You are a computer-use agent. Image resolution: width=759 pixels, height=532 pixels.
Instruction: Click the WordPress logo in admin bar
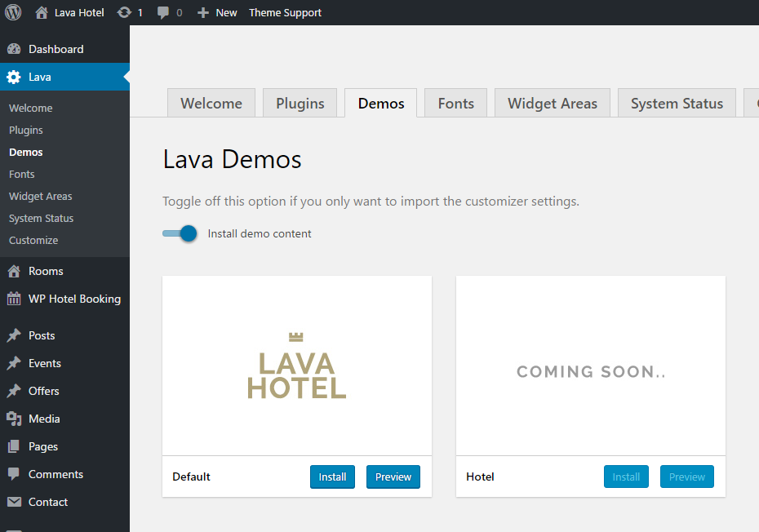(13, 12)
